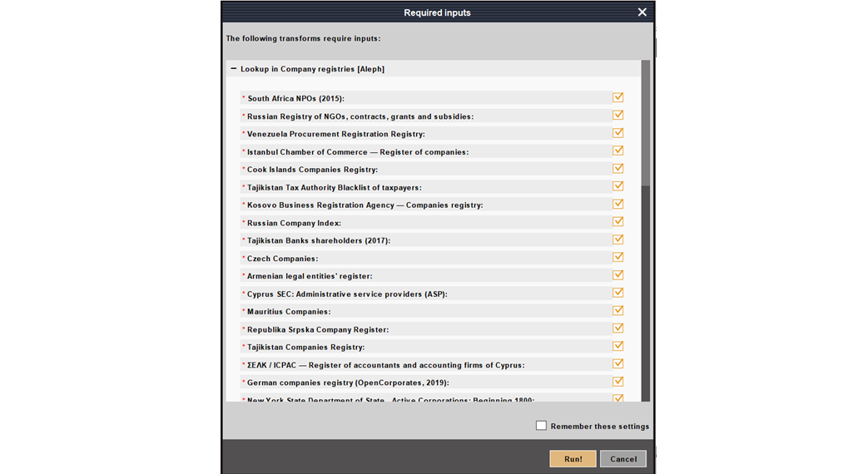Select 'Czech Companies:' label text
Screen dimensions: 868x474
282,259
